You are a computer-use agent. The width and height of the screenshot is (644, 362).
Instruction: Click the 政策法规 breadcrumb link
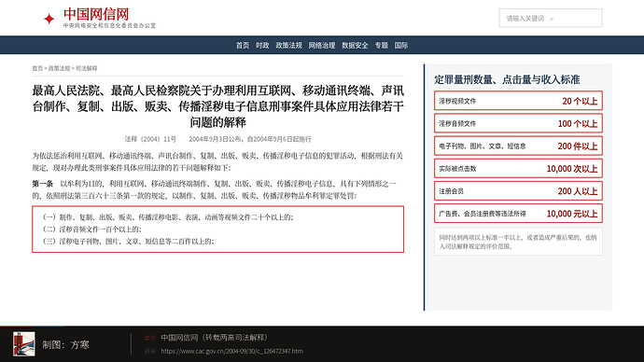pos(60,68)
